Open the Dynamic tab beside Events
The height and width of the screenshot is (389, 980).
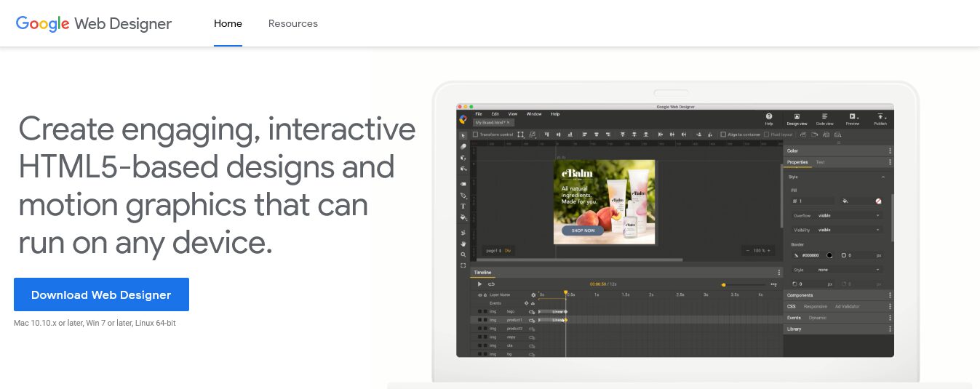tap(818, 318)
